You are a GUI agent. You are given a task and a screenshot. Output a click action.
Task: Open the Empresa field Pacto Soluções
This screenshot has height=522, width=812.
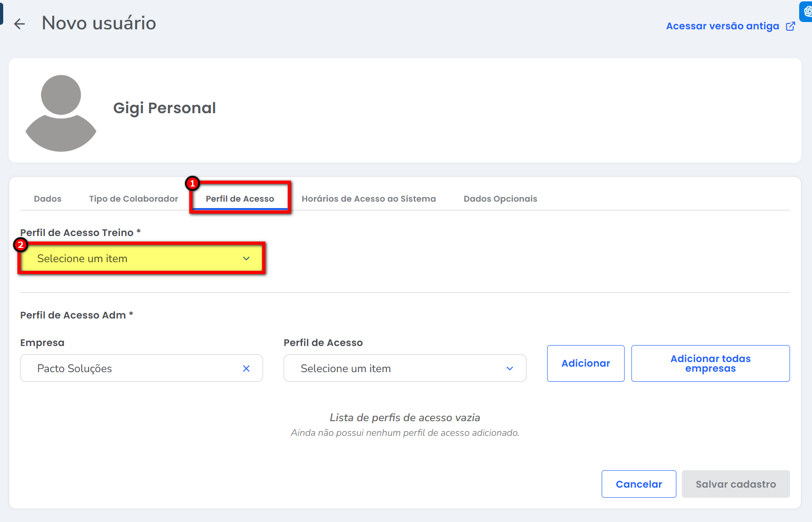pyautogui.click(x=133, y=368)
